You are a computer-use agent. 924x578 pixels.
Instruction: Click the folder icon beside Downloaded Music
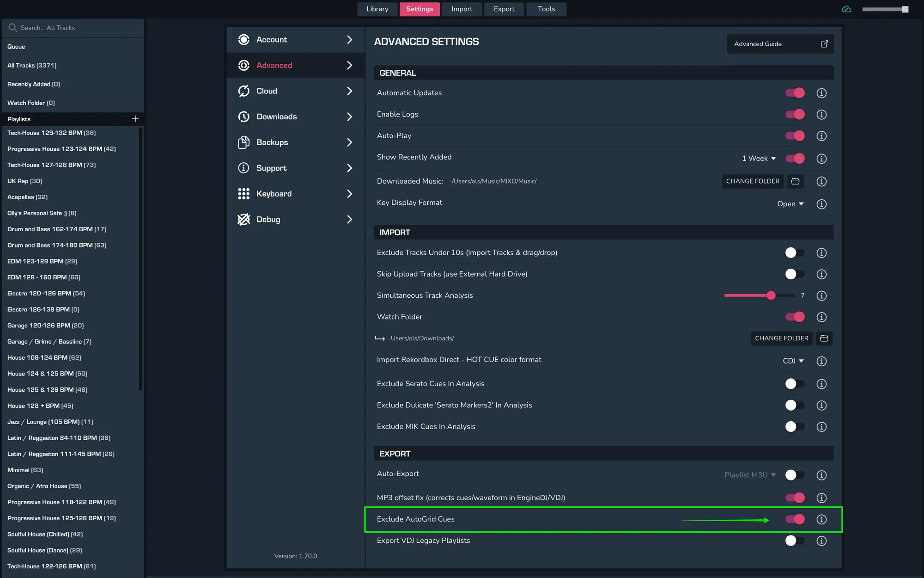[795, 181]
